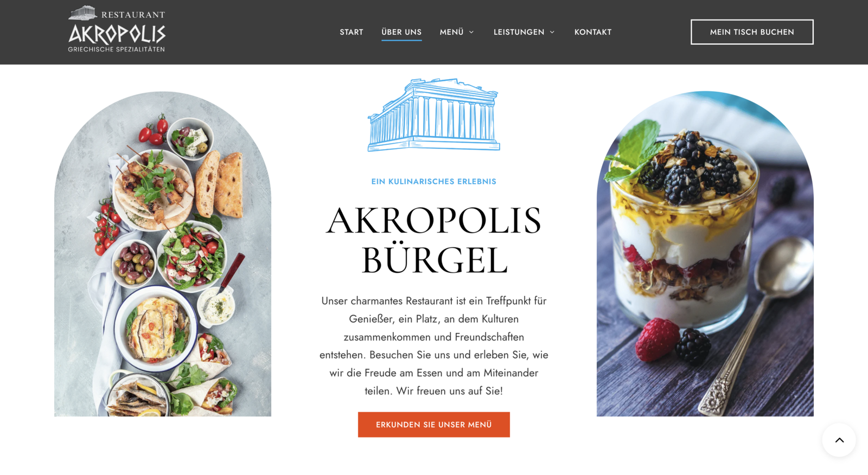Go to the Start page

pyautogui.click(x=352, y=32)
